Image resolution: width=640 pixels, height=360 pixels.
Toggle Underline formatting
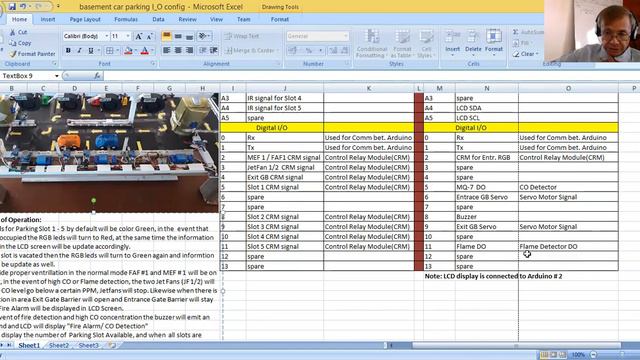91,51
